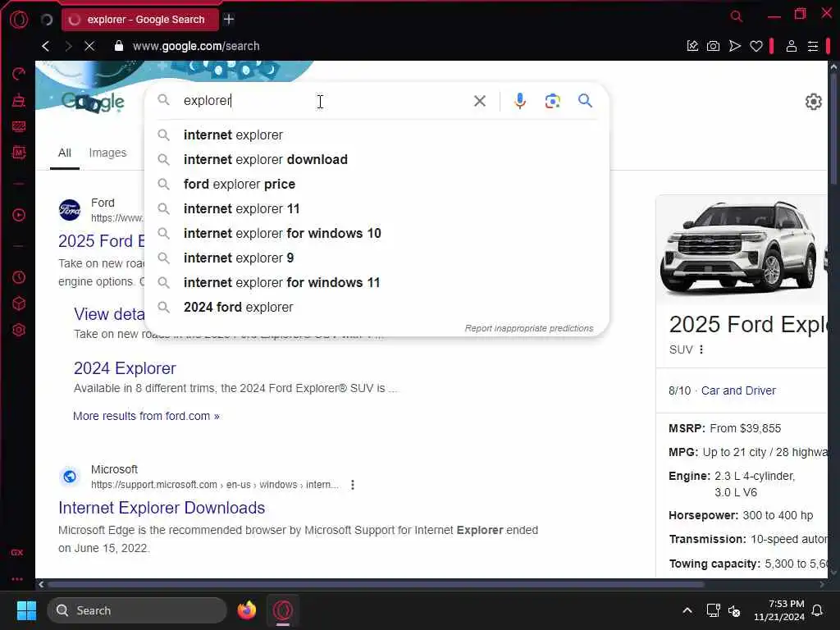This screenshot has height=630, width=840.
Task: Open the Ford site favicon result
Action: [x=70, y=210]
